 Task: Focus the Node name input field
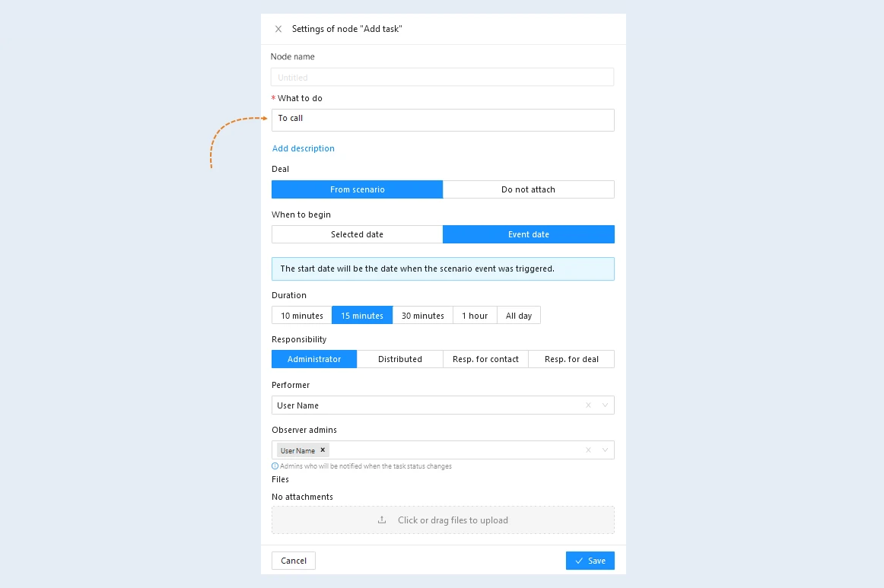pos(443,78)
